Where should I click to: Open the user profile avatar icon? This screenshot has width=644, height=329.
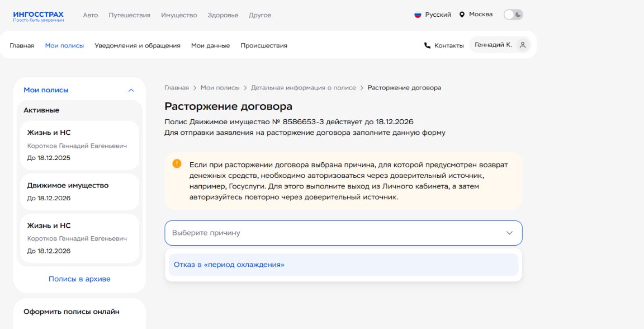tap(523, 45)
